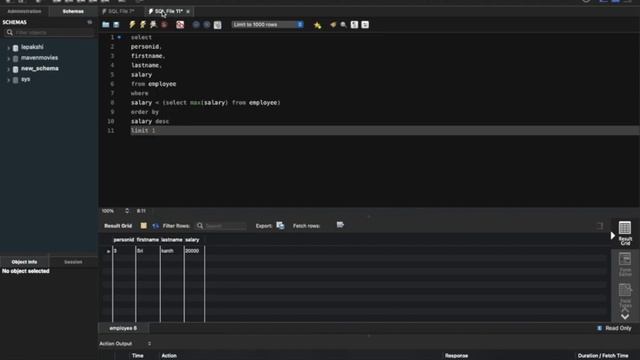
Task: Select Result Grid view in right sidebar
Action: coord(625,233)
